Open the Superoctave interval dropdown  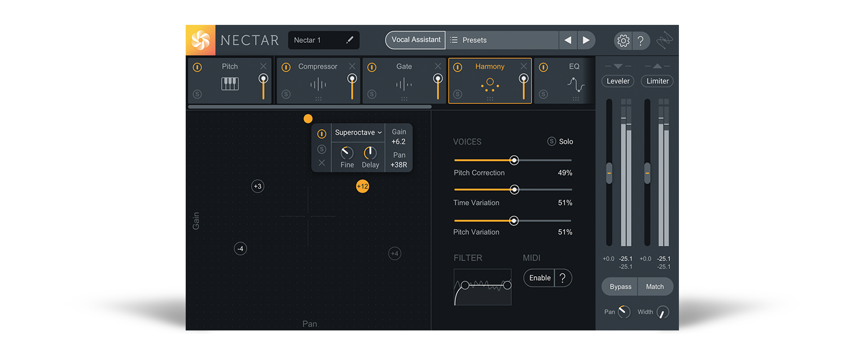pyautogui.click(x=358, y=133)
